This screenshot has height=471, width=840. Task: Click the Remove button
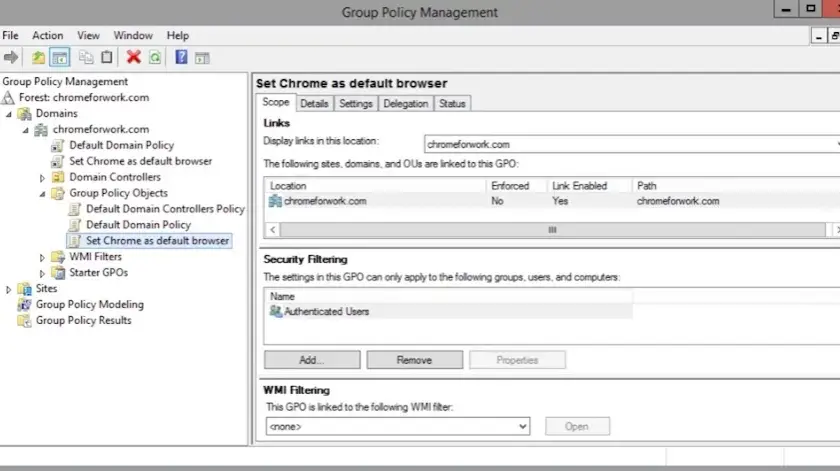415,360
